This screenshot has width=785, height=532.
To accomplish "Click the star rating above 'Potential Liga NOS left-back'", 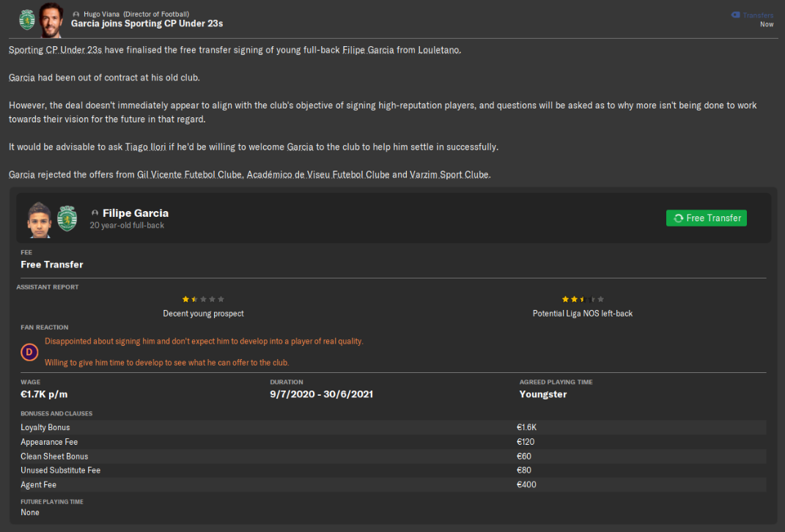I will [583, 299].
